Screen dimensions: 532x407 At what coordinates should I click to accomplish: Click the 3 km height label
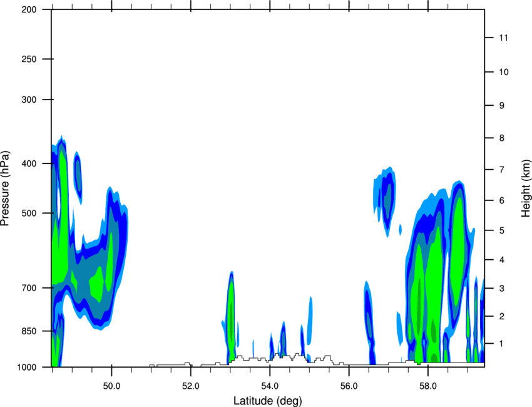tap(502, 289)
